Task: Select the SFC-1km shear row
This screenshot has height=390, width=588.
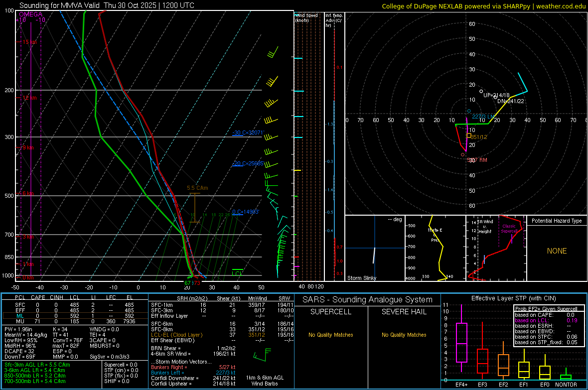Action: click(222, 305)
